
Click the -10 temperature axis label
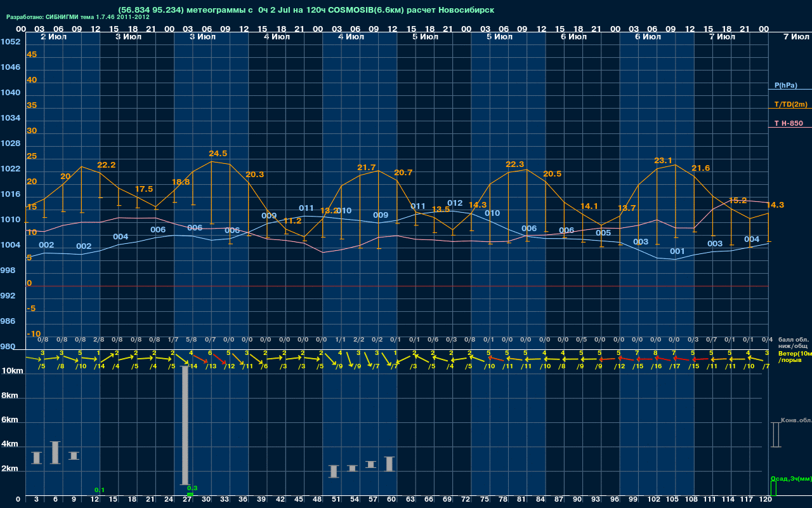coord(34,334)
